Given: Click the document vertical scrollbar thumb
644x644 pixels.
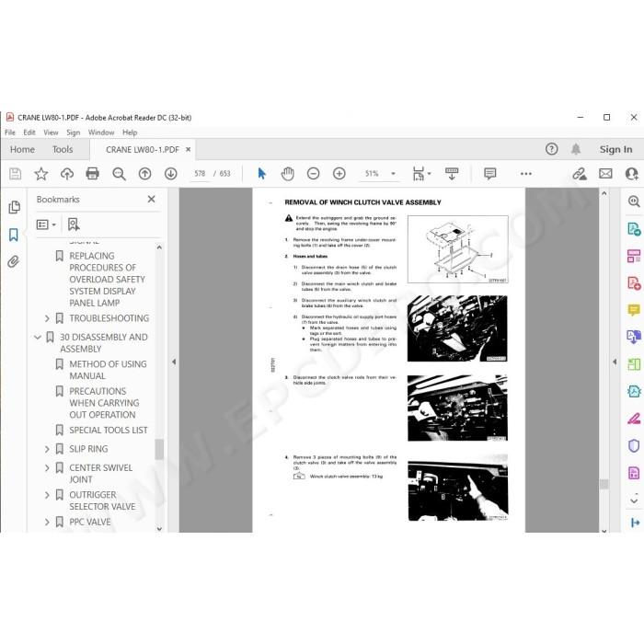Looking at the screenshot, I should 604,484.
